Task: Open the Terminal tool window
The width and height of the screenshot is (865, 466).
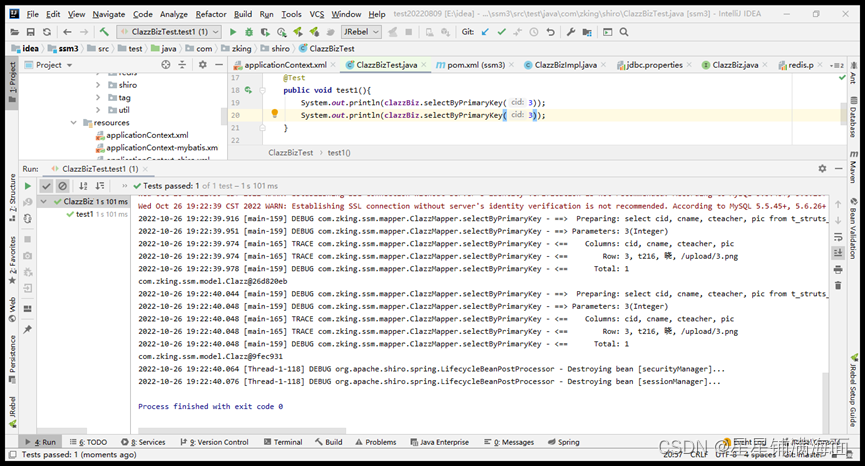Action: coord(283,442)
